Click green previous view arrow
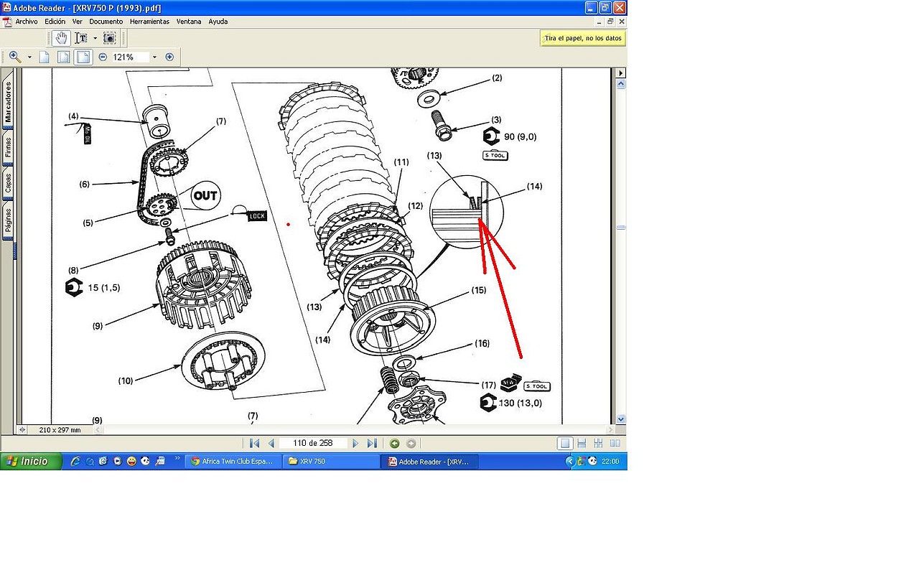 coord(394,444)
